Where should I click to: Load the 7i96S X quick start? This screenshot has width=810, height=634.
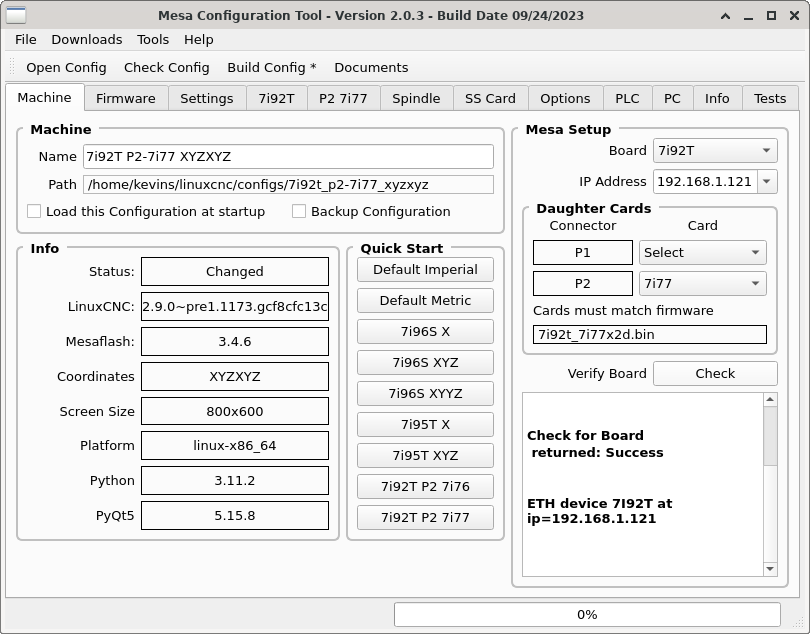(x=425, y=332)
